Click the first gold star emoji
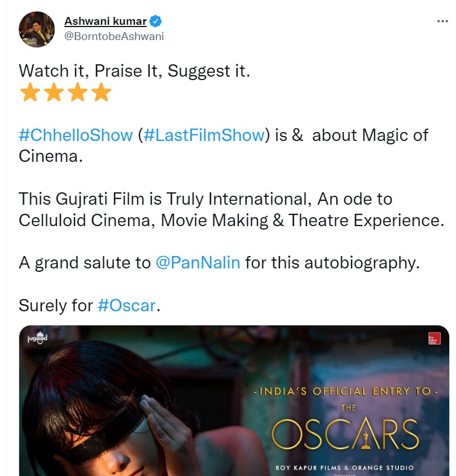456x476 pixels. tap(30, 92)
